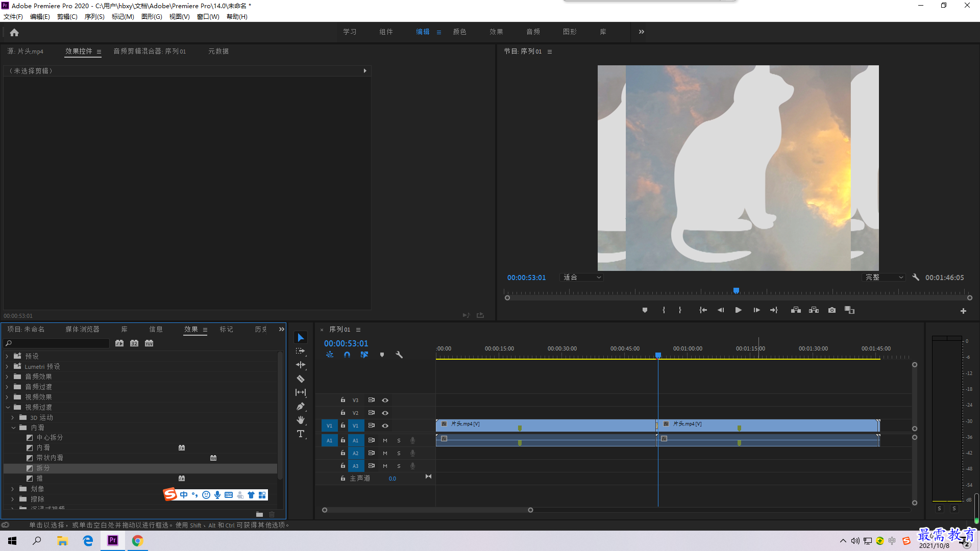Expand the 预设 effects folder
980x551 pixels.
pos(7,356)
